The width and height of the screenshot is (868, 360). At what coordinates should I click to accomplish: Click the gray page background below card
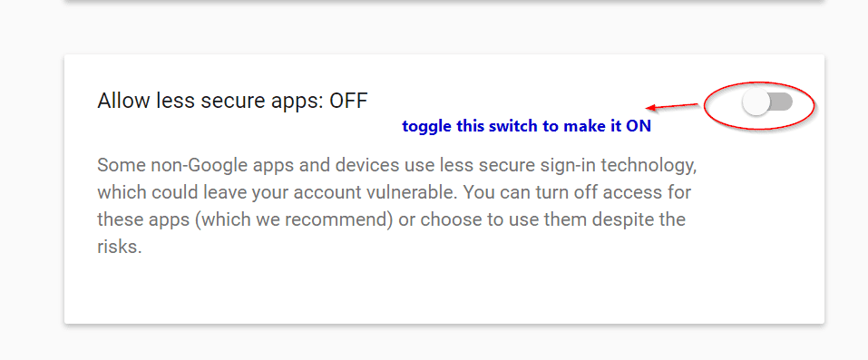[443, 344]
